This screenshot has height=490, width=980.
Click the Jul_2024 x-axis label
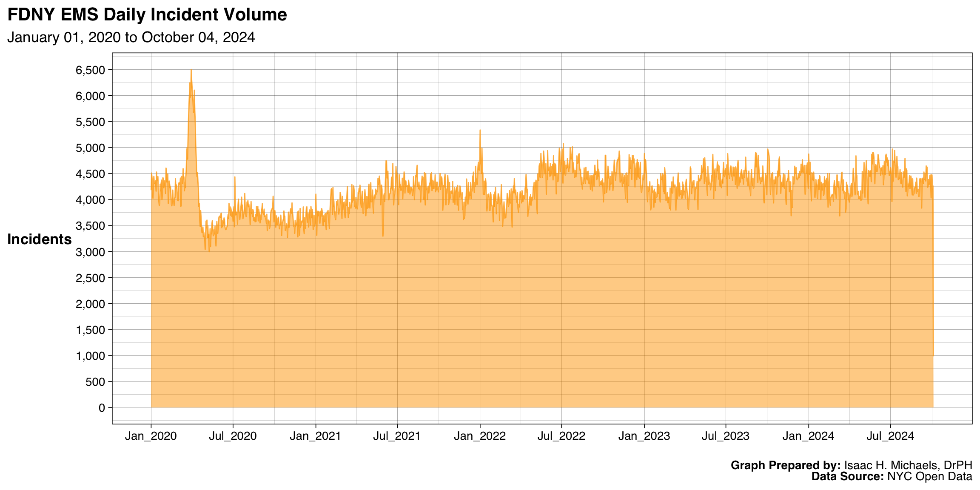pos(890,436)
